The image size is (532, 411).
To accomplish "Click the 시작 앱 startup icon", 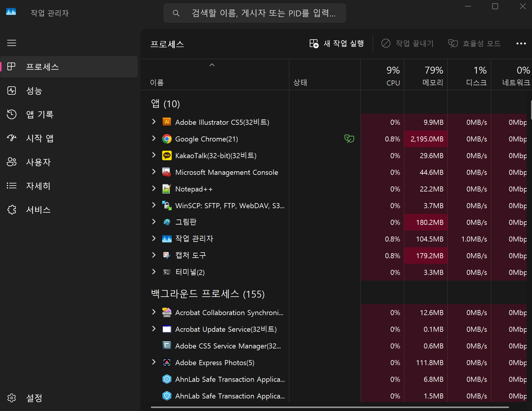I will [12, 138].
